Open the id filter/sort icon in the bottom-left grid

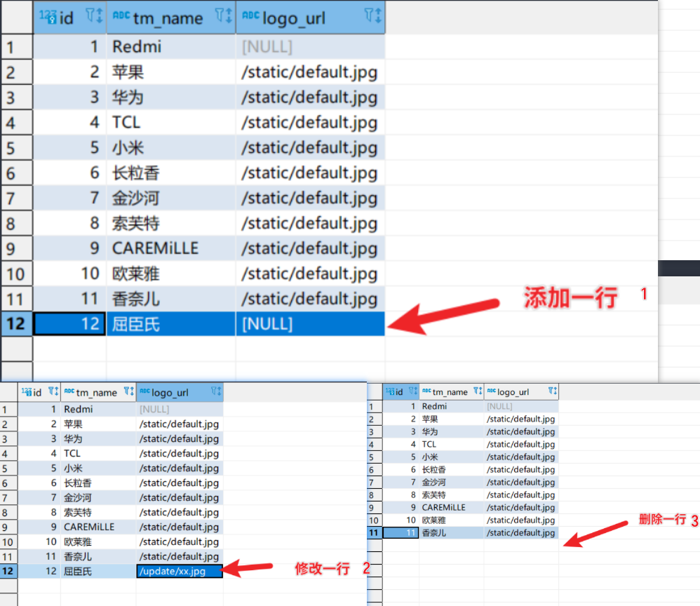tap(53, 391)
